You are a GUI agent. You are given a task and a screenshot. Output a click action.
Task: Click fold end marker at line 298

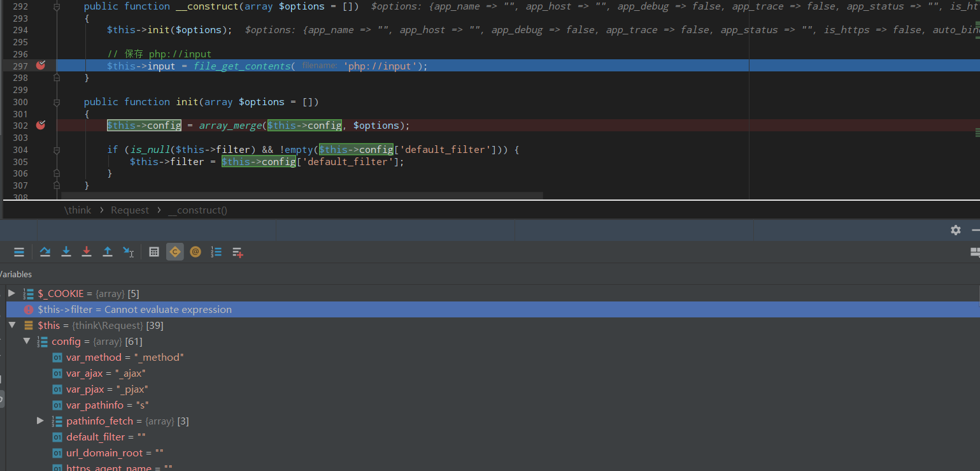57,78
